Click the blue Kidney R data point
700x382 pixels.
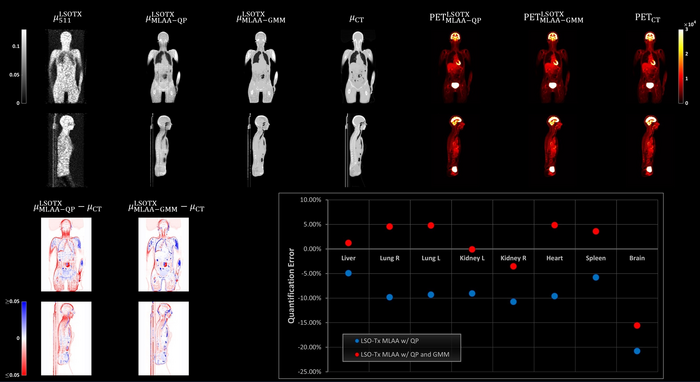point(513,302)
